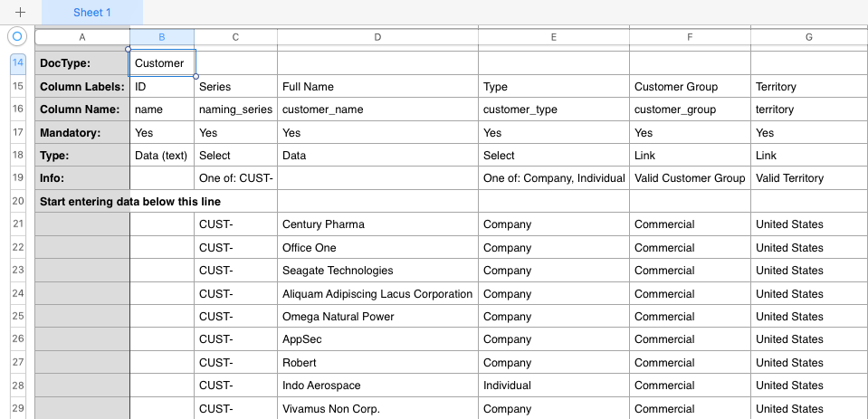Click the Seagate Technologies cell

pyautogui.click(x=377, y=271)
